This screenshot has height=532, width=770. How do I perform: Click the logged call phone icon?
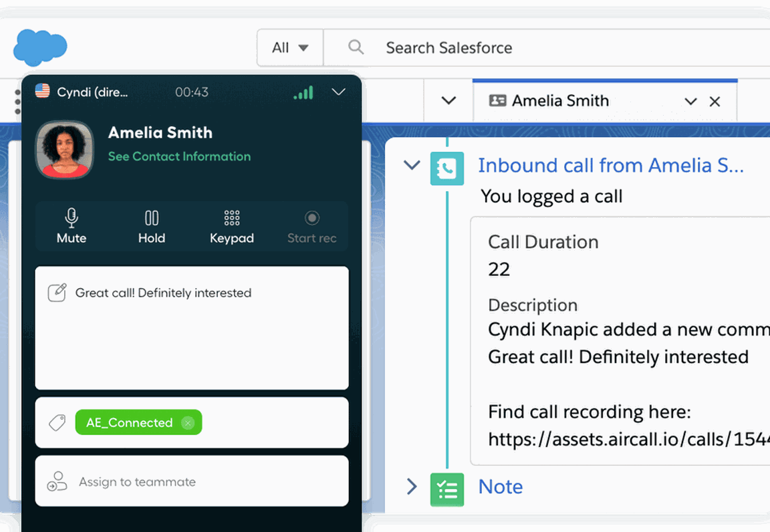[447, 168]
